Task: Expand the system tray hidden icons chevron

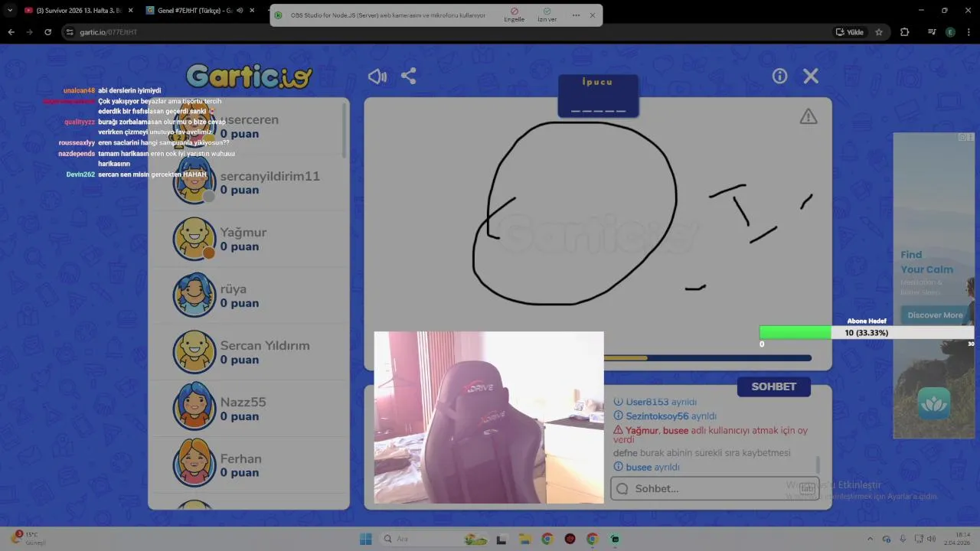Action: (870, 539)
